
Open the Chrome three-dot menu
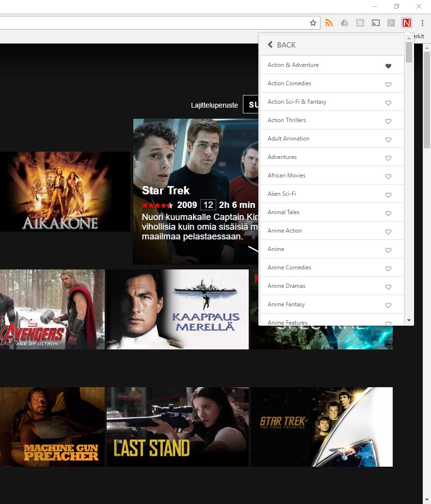(x=422, y=23)
